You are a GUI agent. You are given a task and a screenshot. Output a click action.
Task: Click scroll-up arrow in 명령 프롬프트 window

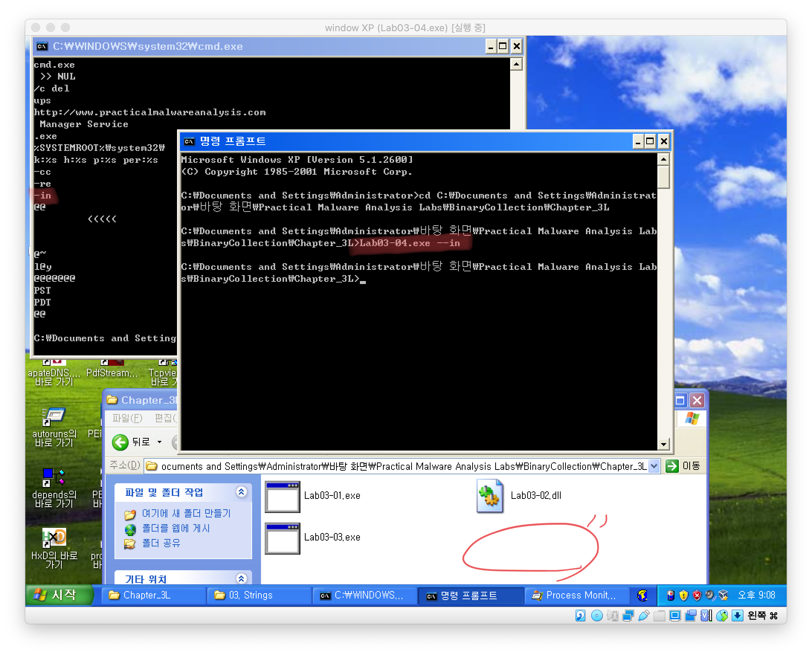[x=664, y=159]
